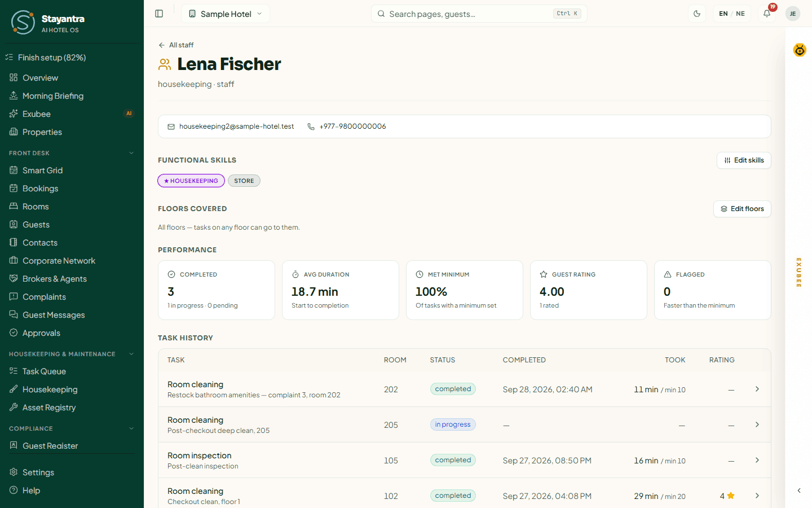Click the in progress status badge
812x508 pixels.
click(x=453, y=424)
